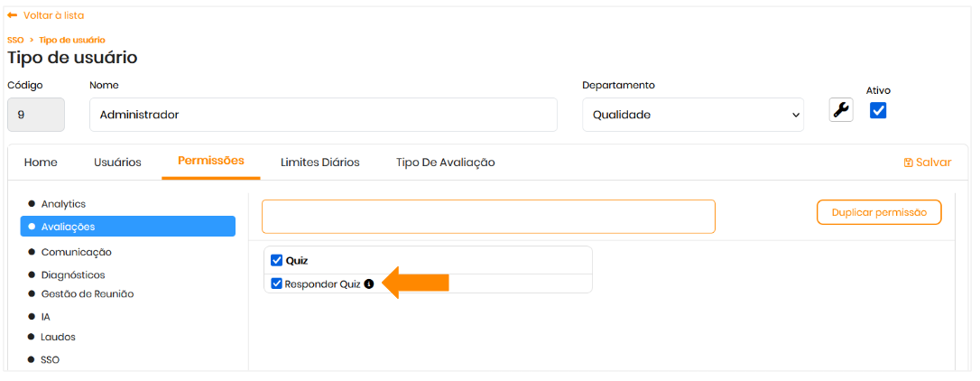The width and height of the screenshot is (980, 381).
Task: Uncheck the Quiz checkbox
Action: [277, 260]
